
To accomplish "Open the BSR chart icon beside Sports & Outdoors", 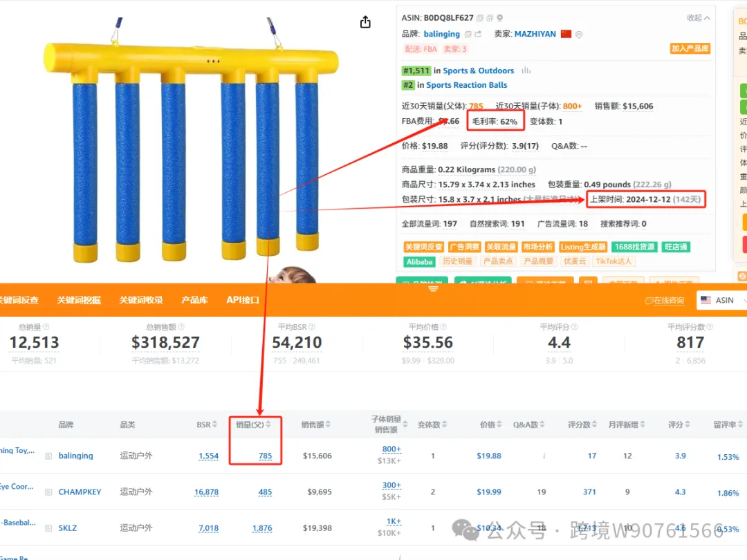I will pos(526,71).
